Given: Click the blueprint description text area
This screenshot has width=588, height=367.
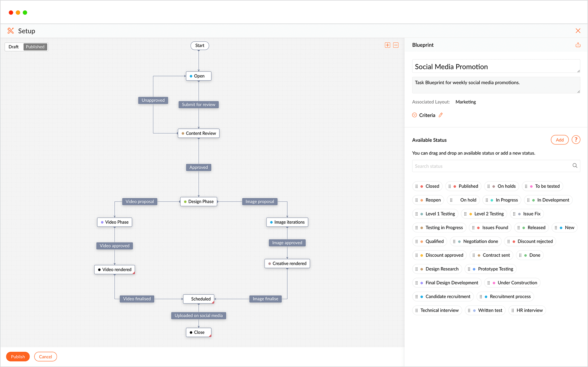Looking at the screenshot, I should pos(496,85).
